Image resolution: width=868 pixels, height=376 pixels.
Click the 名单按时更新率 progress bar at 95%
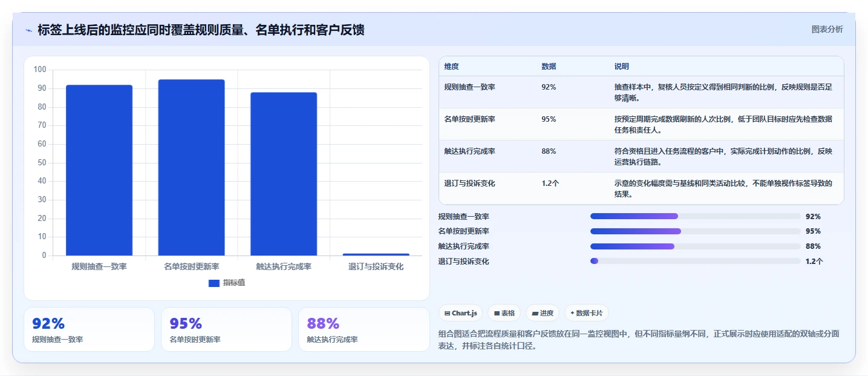pyautogui.click(x=696, y=231)
